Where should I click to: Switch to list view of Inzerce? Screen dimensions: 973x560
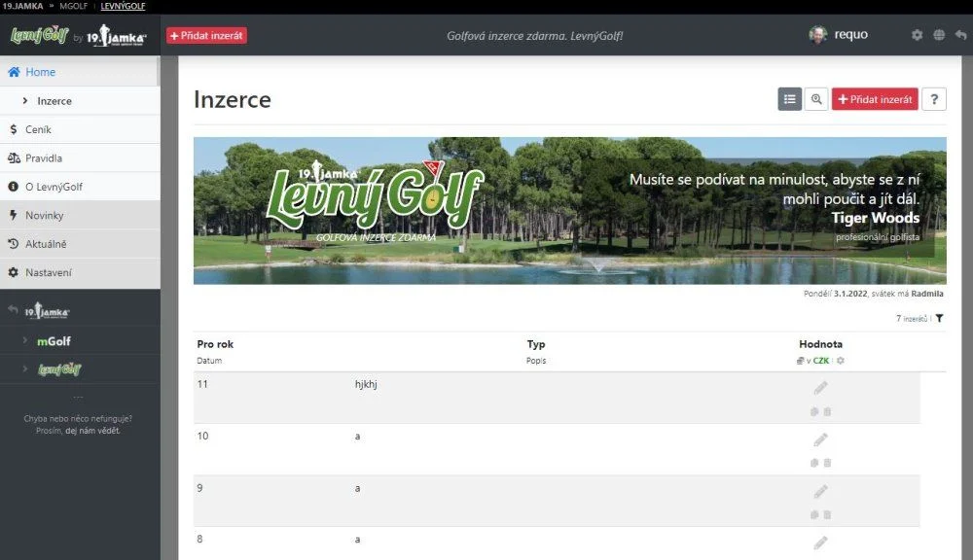point(789,99)
